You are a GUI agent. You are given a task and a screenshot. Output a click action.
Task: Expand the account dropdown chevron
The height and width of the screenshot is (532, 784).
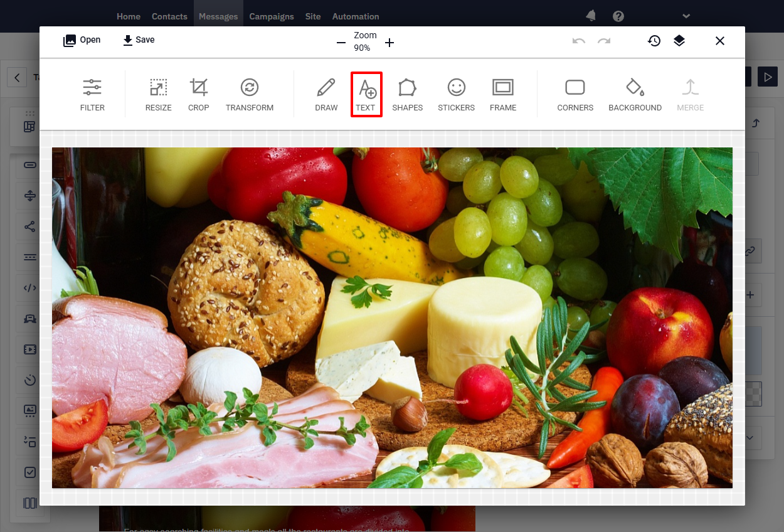(686, 16)
